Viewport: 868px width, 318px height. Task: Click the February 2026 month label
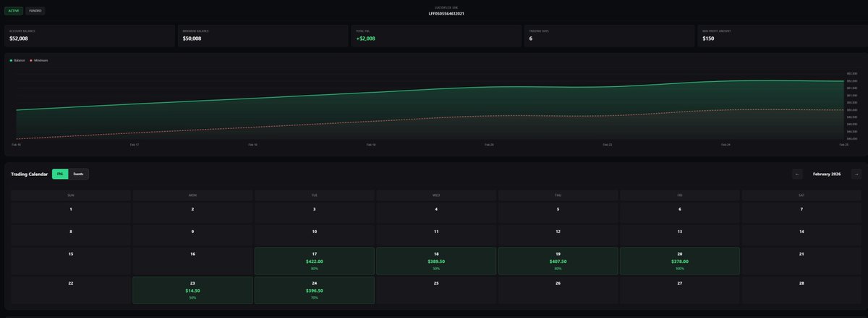coord(827,174)
